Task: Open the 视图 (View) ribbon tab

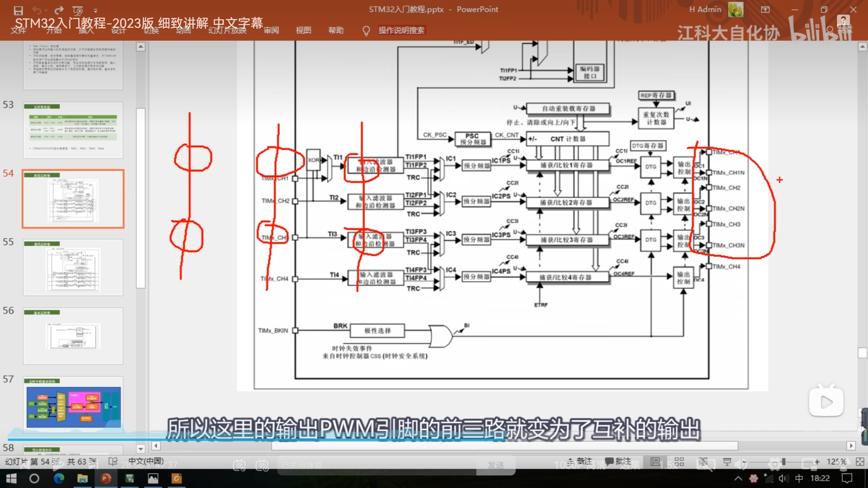Action: [303, 30]
